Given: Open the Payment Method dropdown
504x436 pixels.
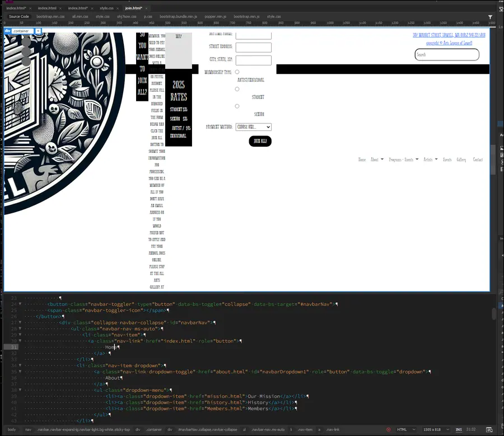Looking at the screenshot, I should pos(253,127).
